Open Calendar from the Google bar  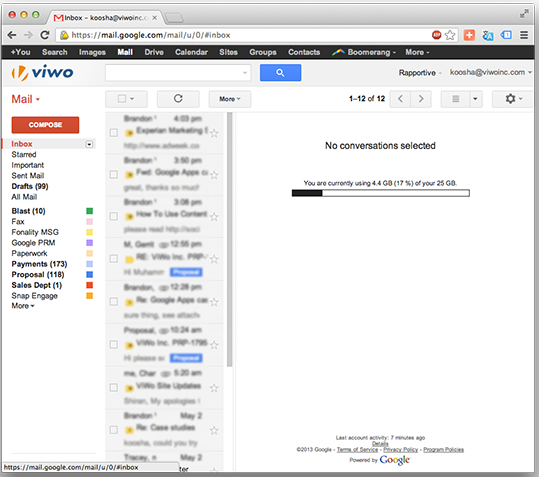point(191,52)
